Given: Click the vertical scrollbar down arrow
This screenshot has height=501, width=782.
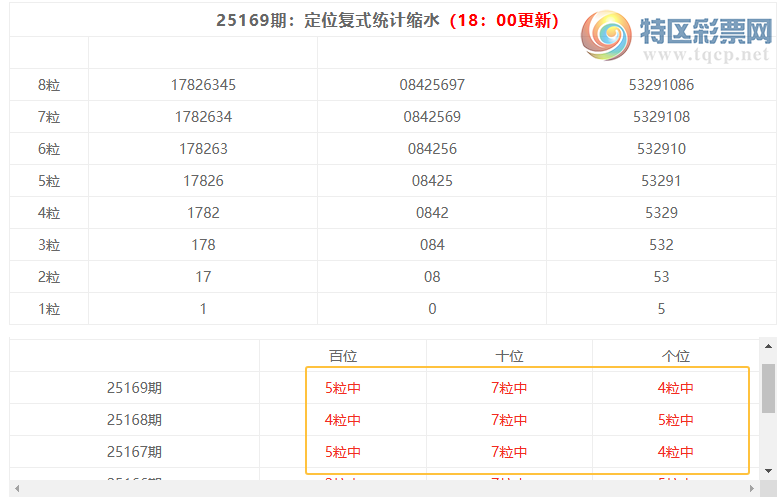Looking at the screenshot, I should [768, 471].
